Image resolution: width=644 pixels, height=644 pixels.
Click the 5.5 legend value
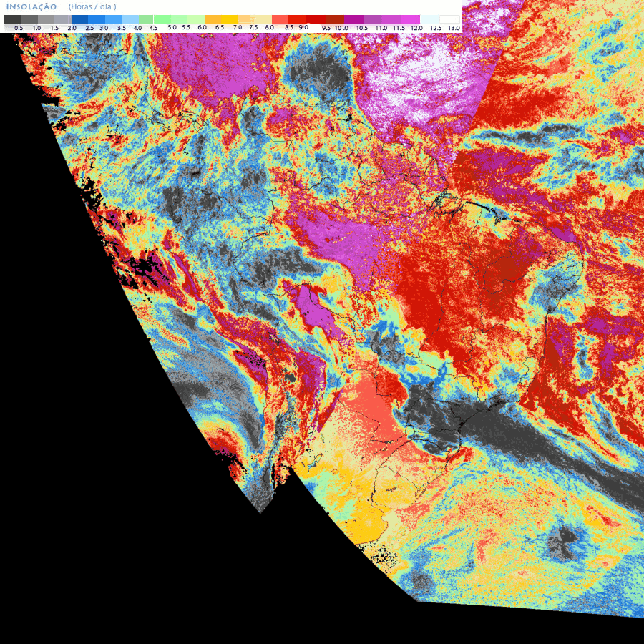click(186, 27)
